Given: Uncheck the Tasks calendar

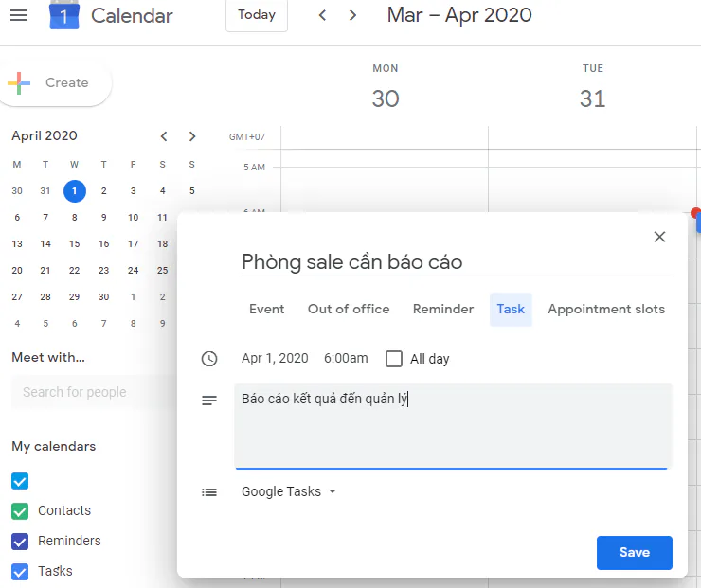Looking at the screenshot, I should tap(20, 572).
